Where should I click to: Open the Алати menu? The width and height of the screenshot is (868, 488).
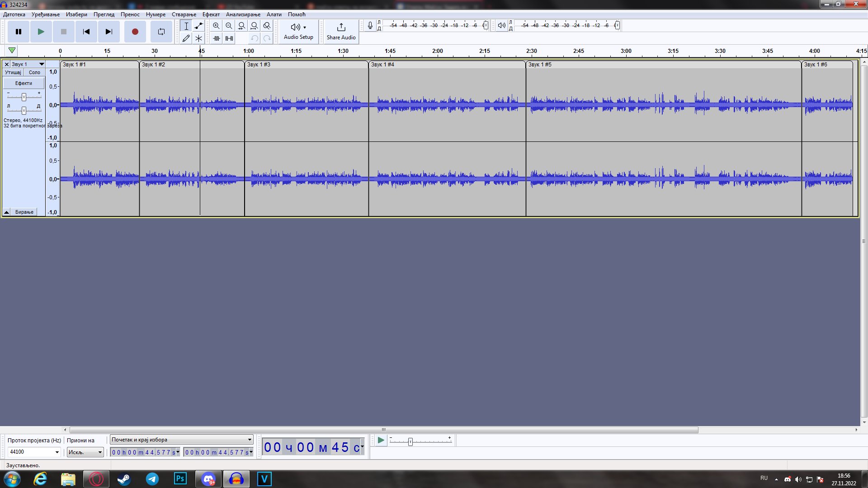(x=274, y=14)
